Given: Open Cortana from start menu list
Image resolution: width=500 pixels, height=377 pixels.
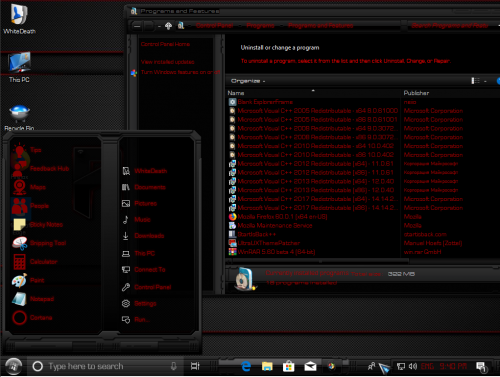Looking at the screenshot, I should coord(32,318).
